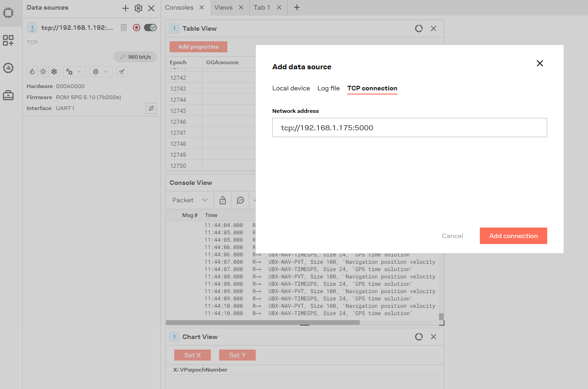Image resolution: width=588 pixels, height=389 pixels.
Task: Click the warm start sun icon
Action: [x=43, y=72]
